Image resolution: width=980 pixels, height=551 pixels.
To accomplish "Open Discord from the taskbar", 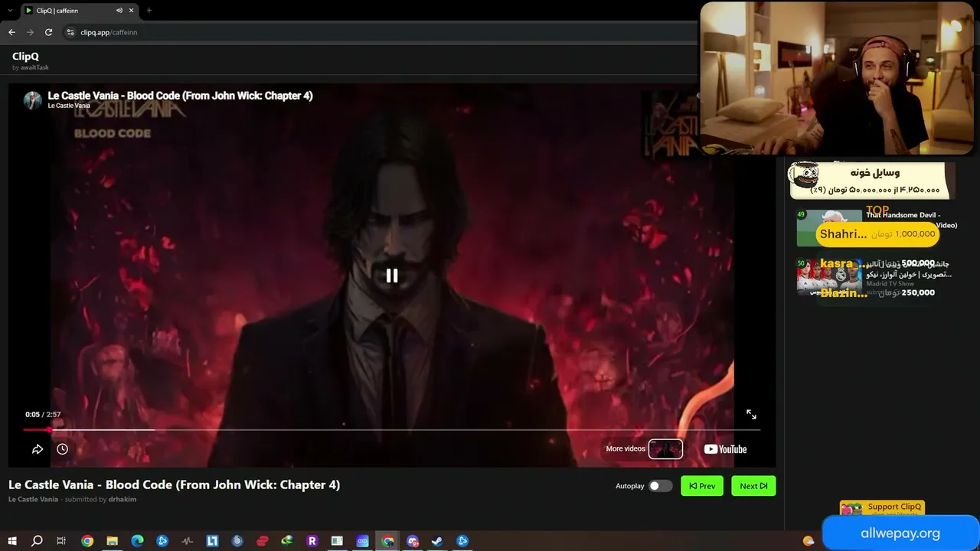I will 413,541.
